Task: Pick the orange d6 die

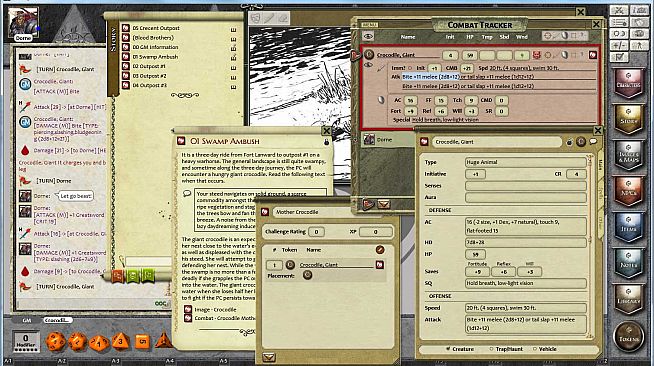Action: pos(142,341)
